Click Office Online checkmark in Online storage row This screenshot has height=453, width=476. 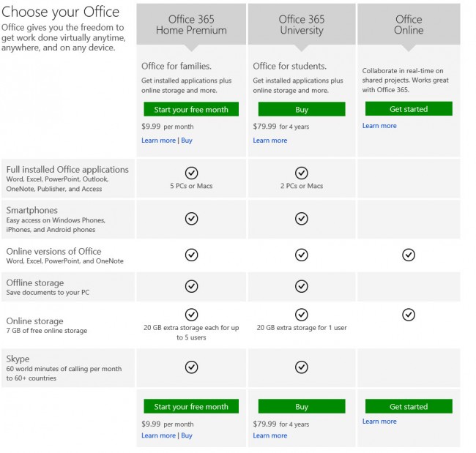point(409,315)
